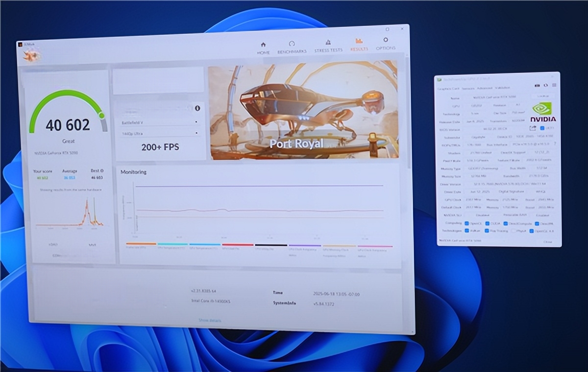Click the Port Royal benchmark image

[303, 110]
